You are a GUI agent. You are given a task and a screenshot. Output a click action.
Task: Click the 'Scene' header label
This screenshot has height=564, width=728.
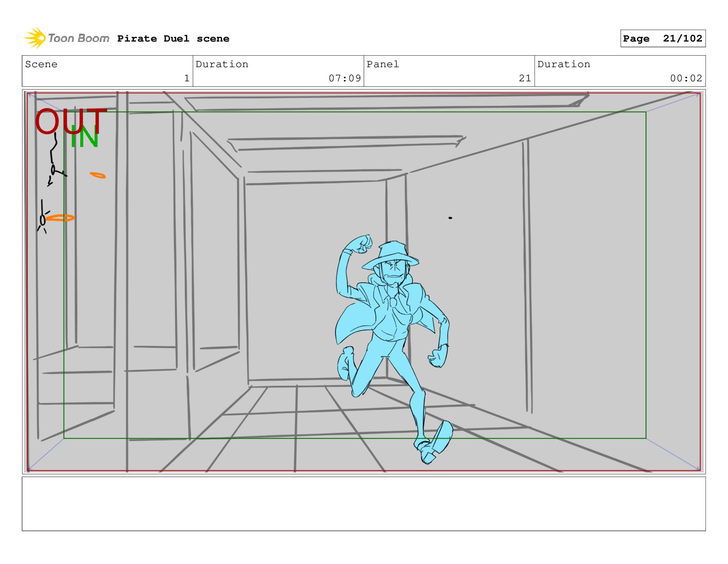41,64
